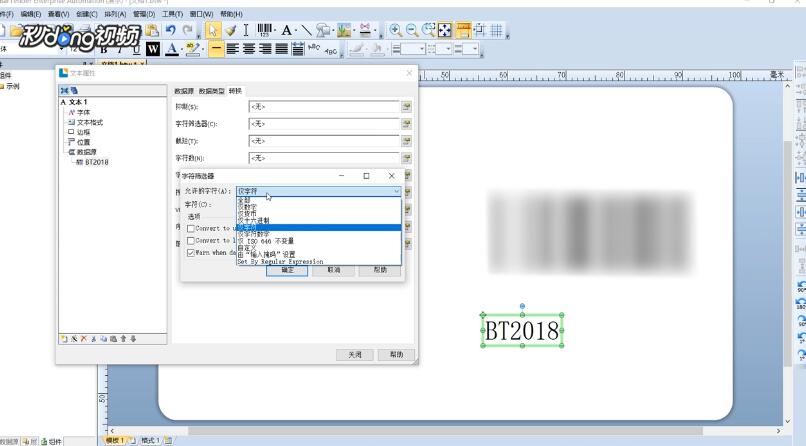The height and width of the screenshot is (446, 806).
Task: Pick the format painter brush tool
Action: pos(231,31)
